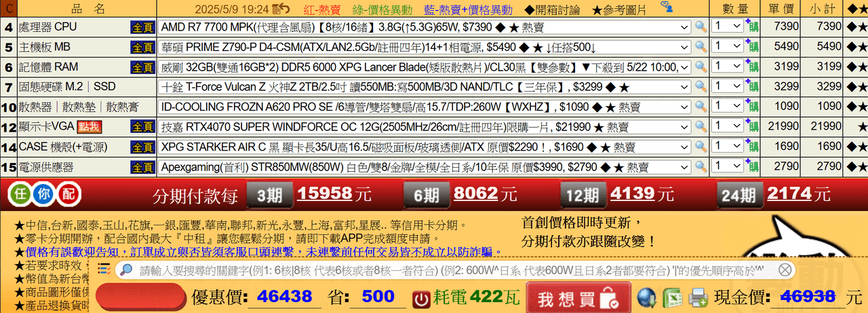Open the motherboard dropdown showing 華碩 PRIME Z790-P
The image size is (868, 313).
(425, 47)
